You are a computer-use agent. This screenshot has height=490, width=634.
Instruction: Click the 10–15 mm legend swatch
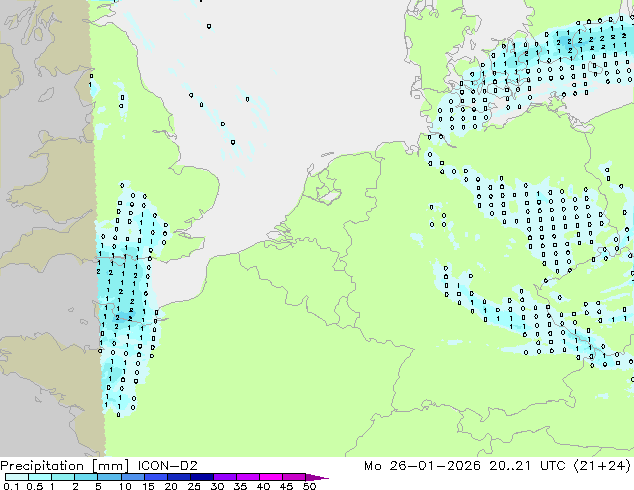(133, 477)
